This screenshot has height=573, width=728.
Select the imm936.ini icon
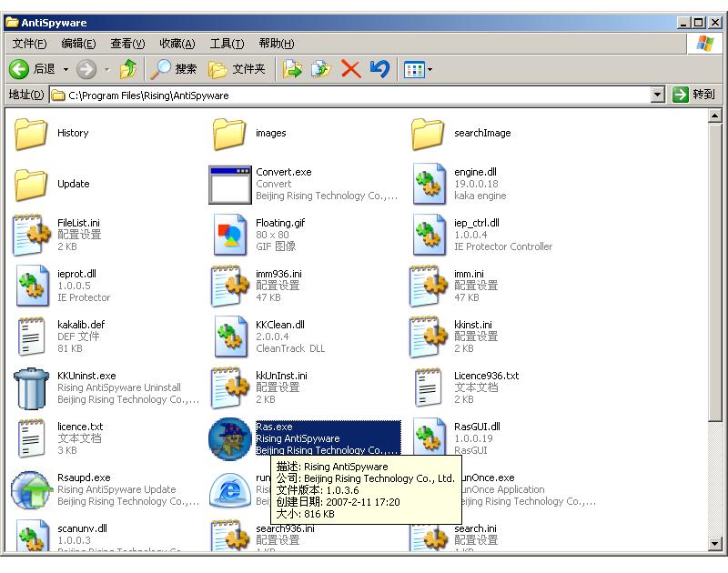[x=230, y=286]
